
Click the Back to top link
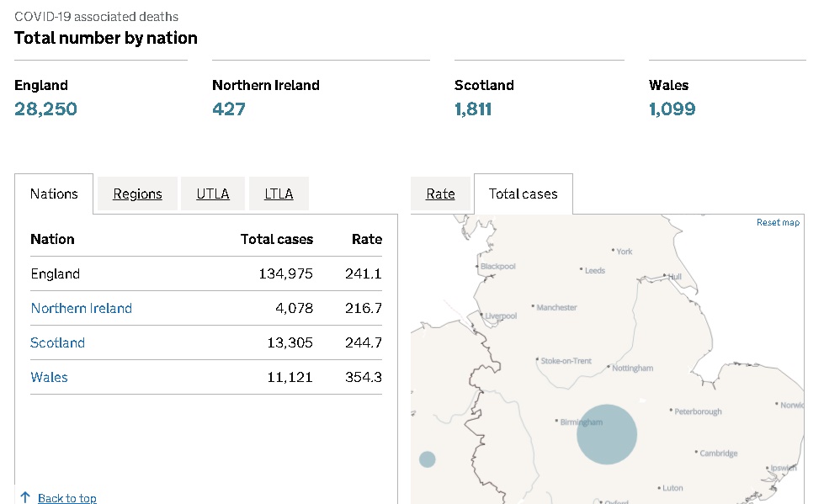click(67, 498)
